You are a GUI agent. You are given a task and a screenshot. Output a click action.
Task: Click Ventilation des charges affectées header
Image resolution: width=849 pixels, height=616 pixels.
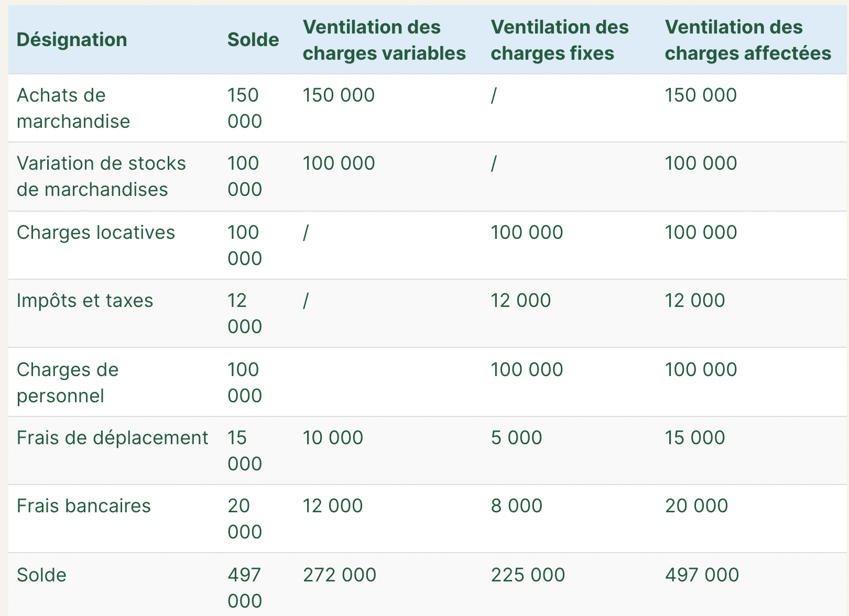[x=748, y=40]
